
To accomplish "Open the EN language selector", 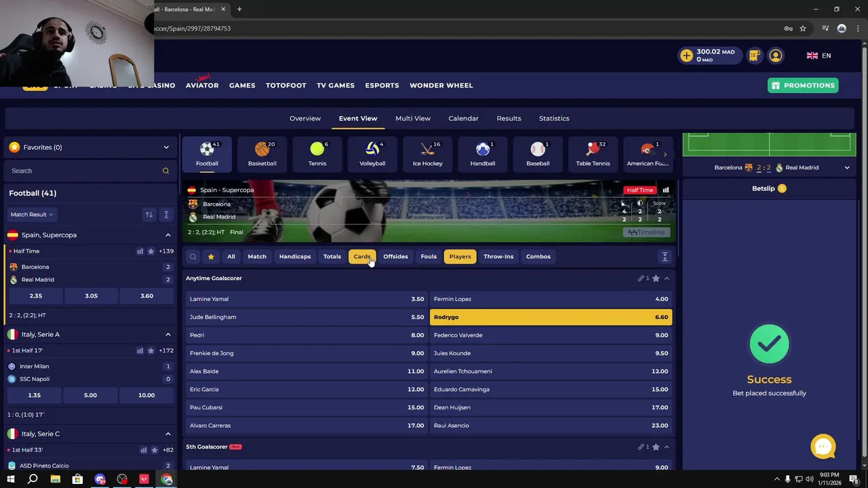I will 819,56.
